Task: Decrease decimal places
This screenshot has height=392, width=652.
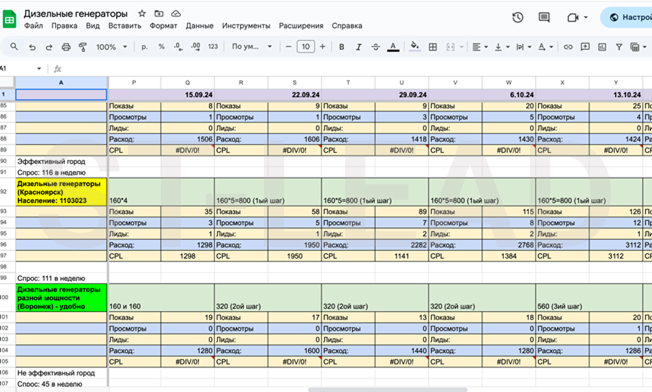Action: [178, 47]
